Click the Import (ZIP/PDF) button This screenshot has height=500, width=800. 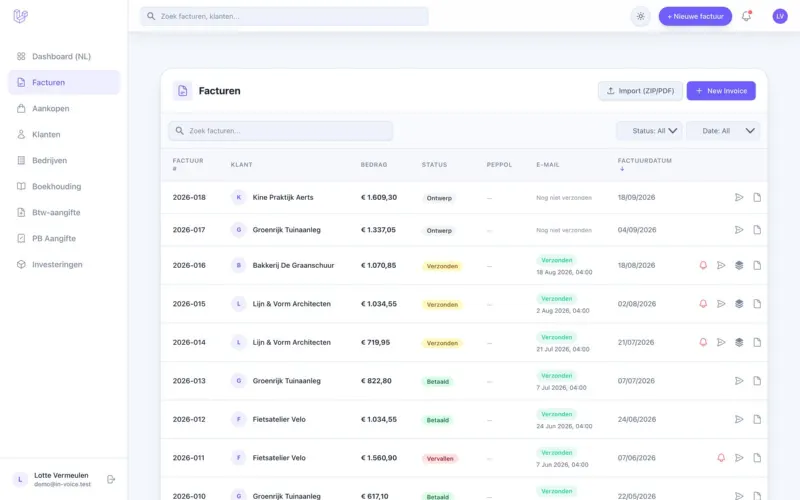click(640, 91)
